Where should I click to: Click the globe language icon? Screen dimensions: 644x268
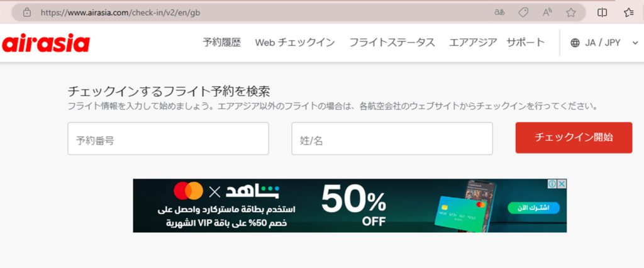575,43
